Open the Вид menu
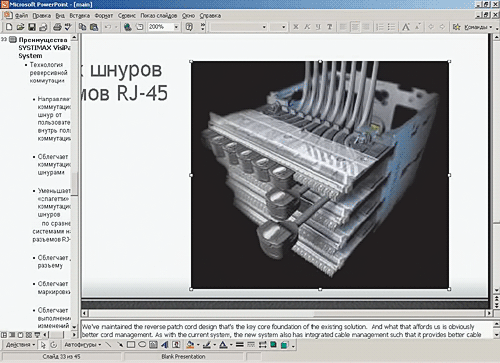 pyautogui.click(x=60, y=16)
